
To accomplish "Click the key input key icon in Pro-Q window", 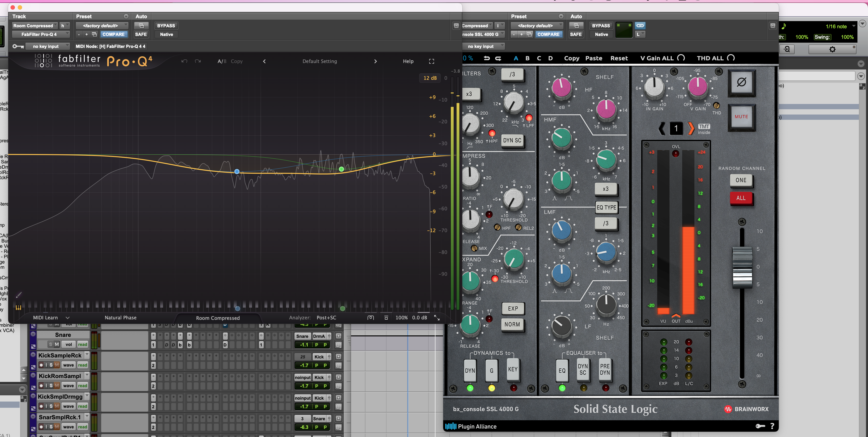I will coord(18,46).
